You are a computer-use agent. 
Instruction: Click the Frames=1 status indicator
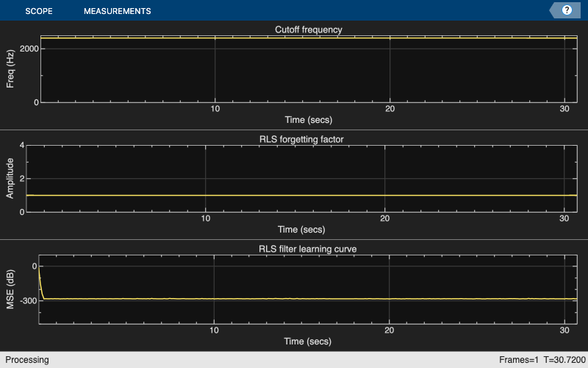tap(519, 360)
